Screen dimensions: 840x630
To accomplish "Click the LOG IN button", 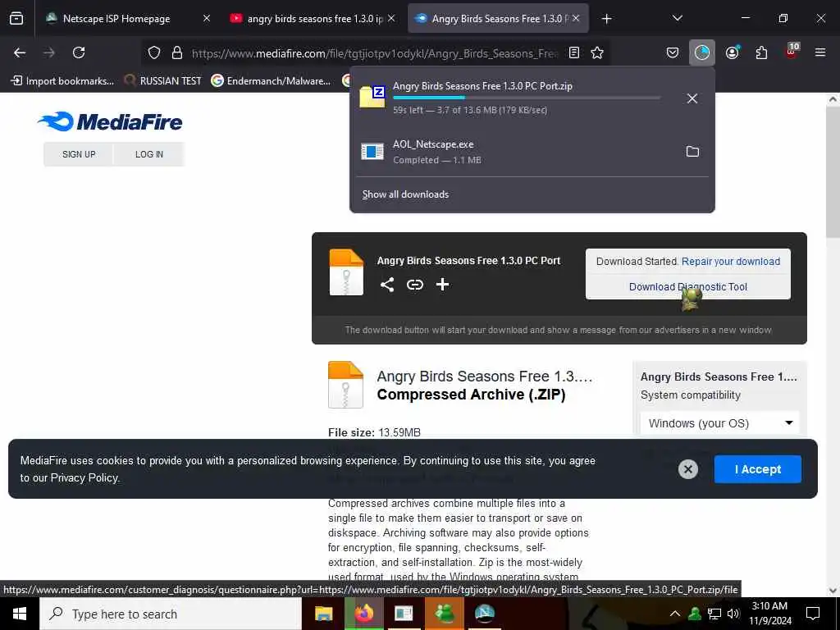I will pos(149,154).
